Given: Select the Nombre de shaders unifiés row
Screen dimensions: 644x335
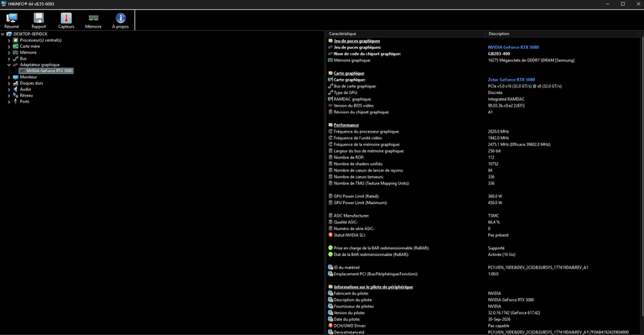Looking at the screenshot, I should [x=483, y=164].
